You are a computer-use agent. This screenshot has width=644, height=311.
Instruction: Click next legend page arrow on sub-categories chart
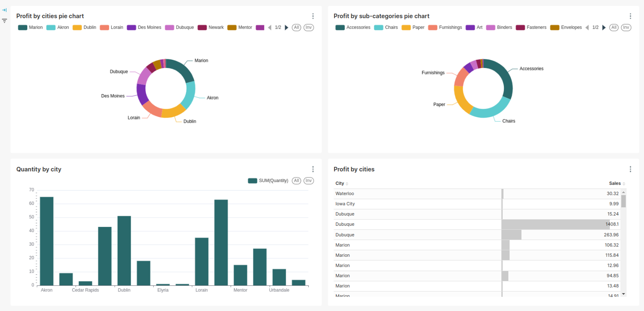[604, 27]
